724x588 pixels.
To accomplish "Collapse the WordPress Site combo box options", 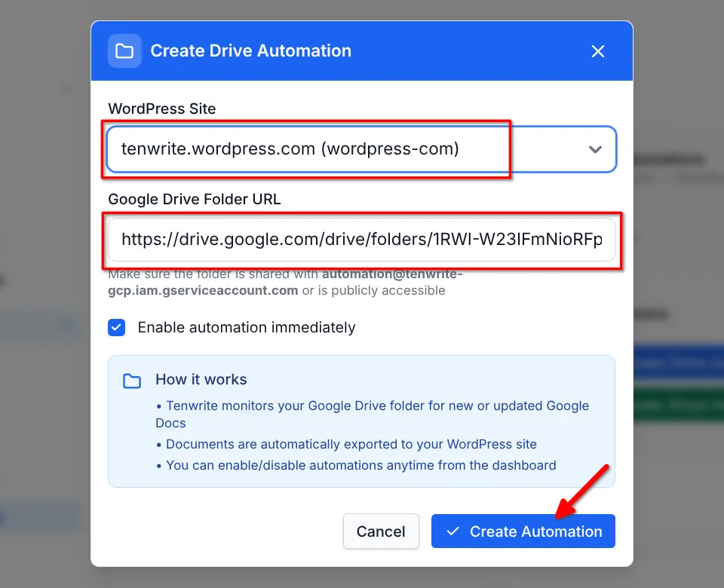I will click(x=595, y=149).
